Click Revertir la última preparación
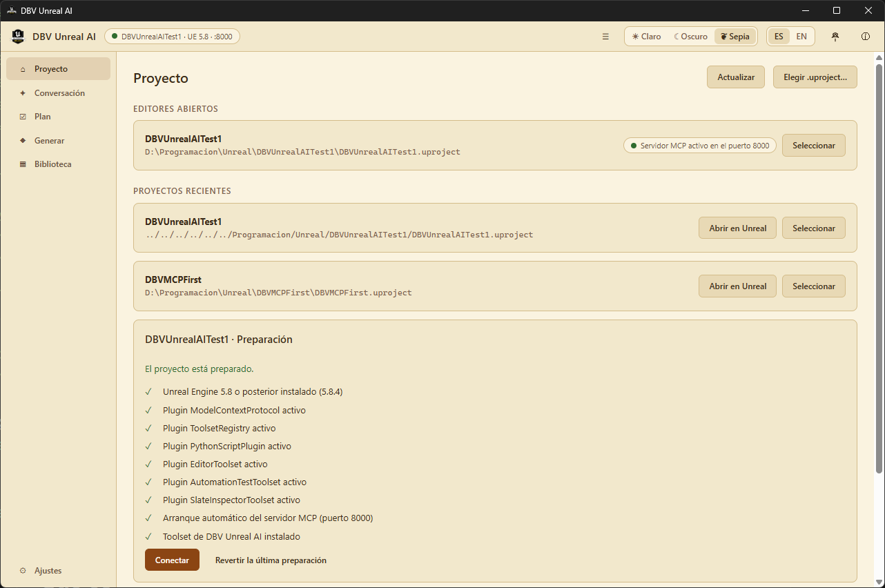 [271, 560]
